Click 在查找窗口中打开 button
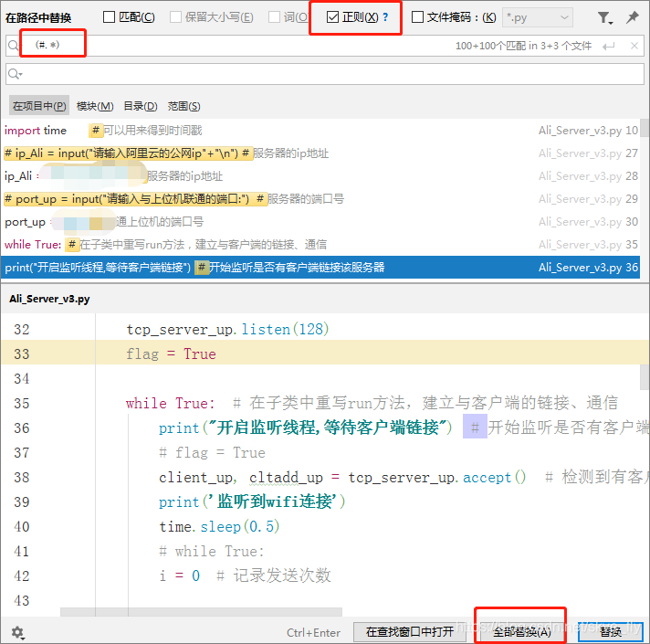The image size is (650, 644). (x=410, y=631)
